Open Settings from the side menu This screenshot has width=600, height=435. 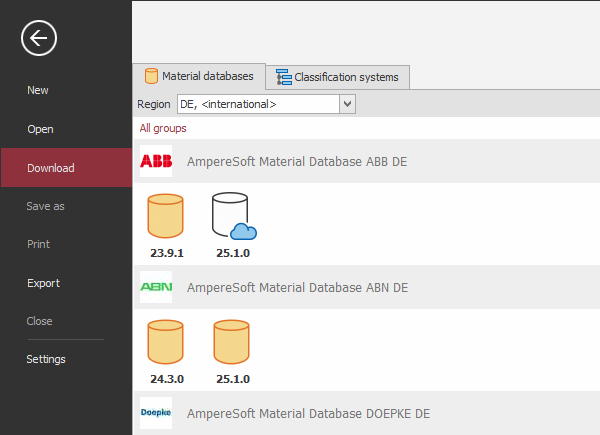46,359
